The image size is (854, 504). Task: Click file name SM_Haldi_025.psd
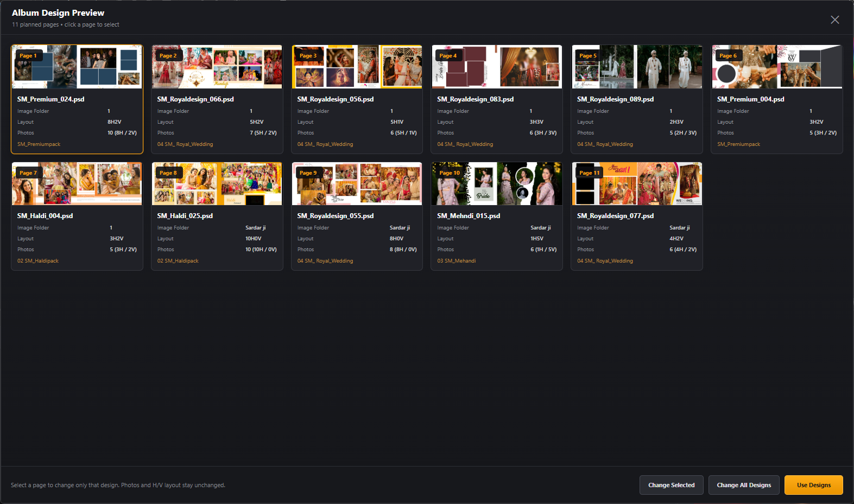coord(185,216)
